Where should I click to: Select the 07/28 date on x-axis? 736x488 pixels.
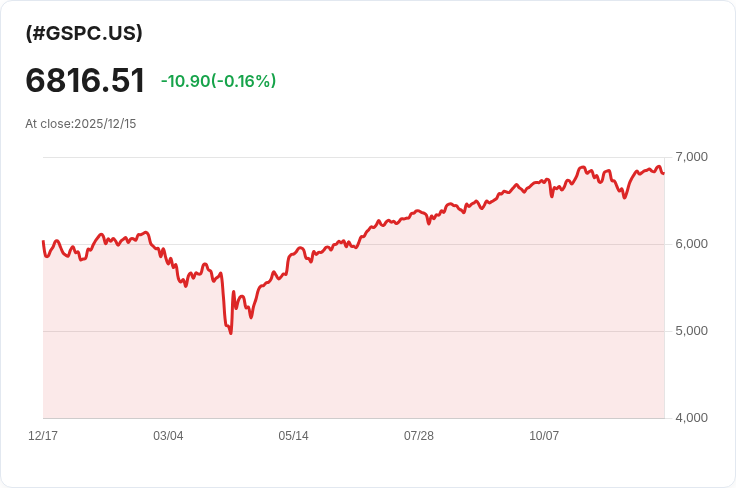click(419, 436)
